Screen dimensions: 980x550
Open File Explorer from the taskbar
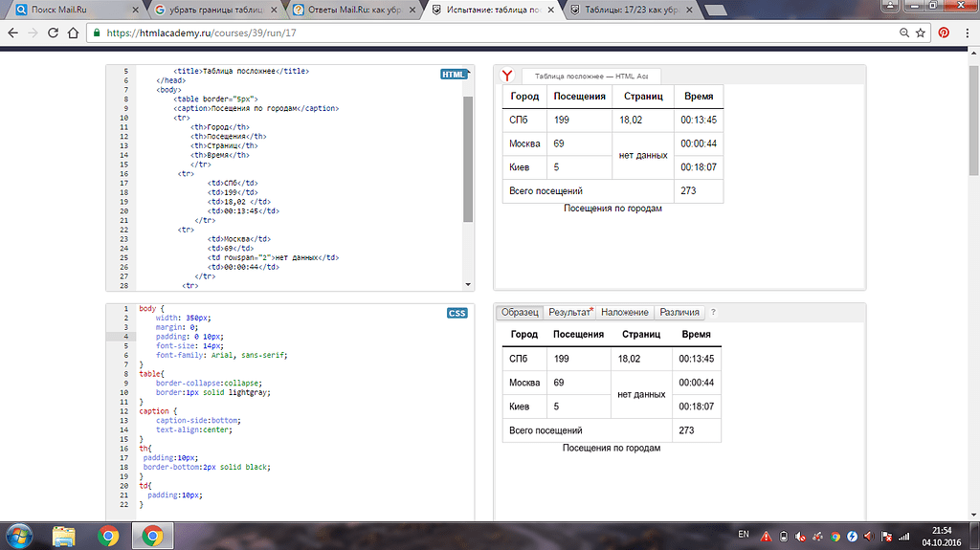64,534
